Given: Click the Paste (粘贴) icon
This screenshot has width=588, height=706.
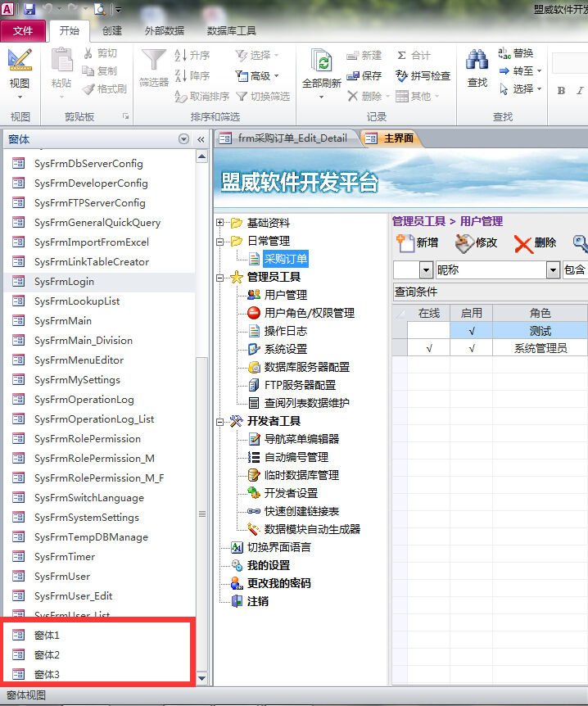Looking at the screenshot, I should (61, 60).
